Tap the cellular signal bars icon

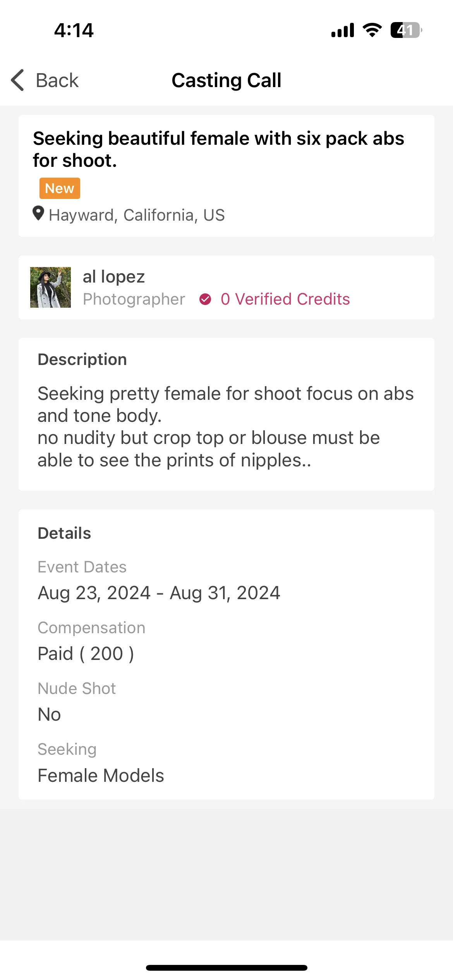pyautogui.click(x=343, y=30)
